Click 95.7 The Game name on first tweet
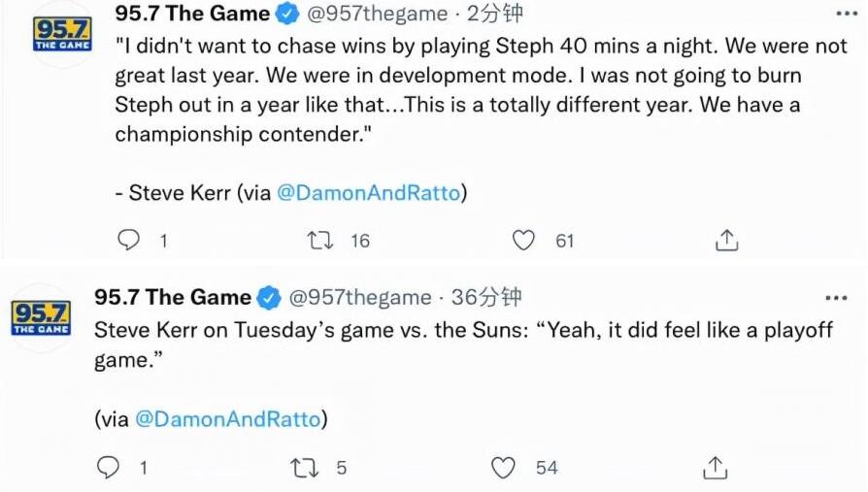 [x=192, y=14]
